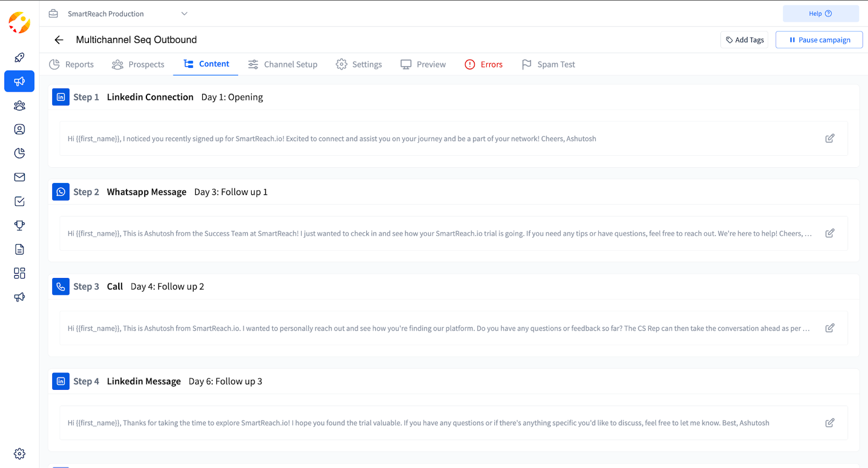Click the Help button
Screen dimensions: 868x468
[820, 14]
